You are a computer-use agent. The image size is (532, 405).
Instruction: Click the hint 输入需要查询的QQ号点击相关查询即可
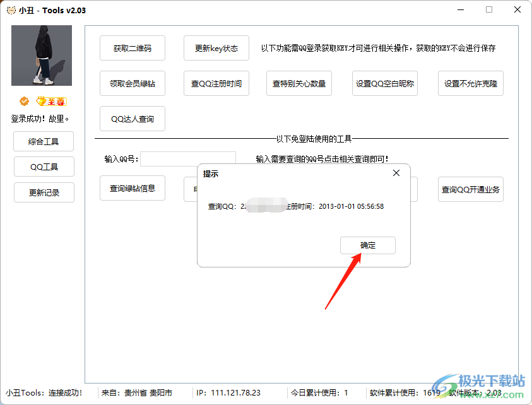[x=322, y=159]
